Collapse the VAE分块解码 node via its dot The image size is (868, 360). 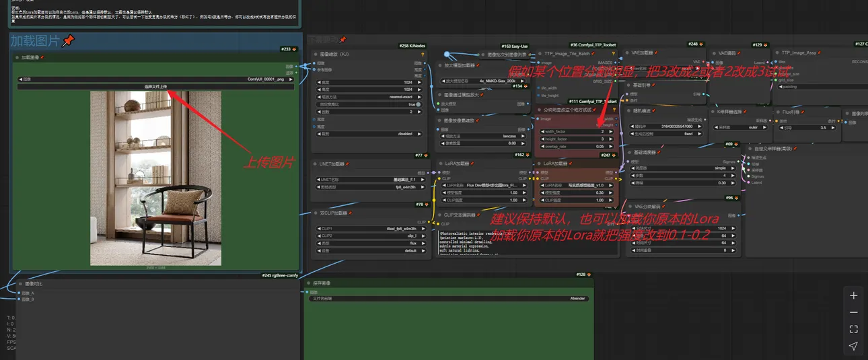pos(629,207)
